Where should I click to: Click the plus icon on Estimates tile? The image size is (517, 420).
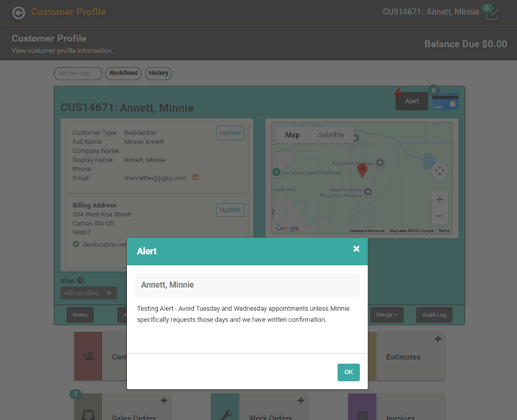coord(438,340)
